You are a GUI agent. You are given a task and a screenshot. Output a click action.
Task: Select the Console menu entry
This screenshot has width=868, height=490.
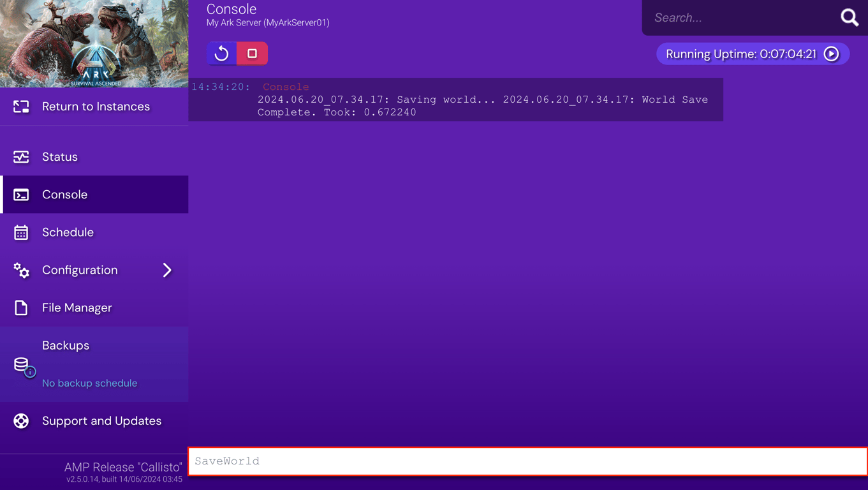[x=65, y=194]
